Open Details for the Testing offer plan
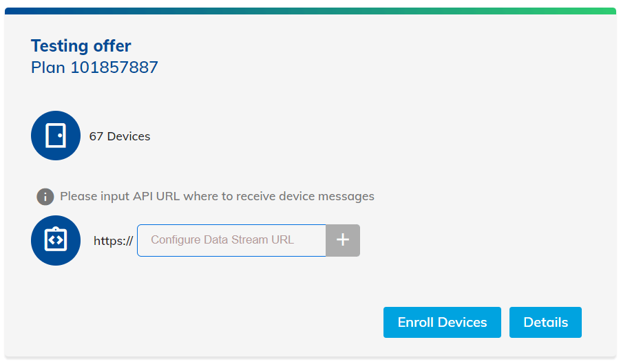This screenshot has height=364, width=621. click(545, 322)
